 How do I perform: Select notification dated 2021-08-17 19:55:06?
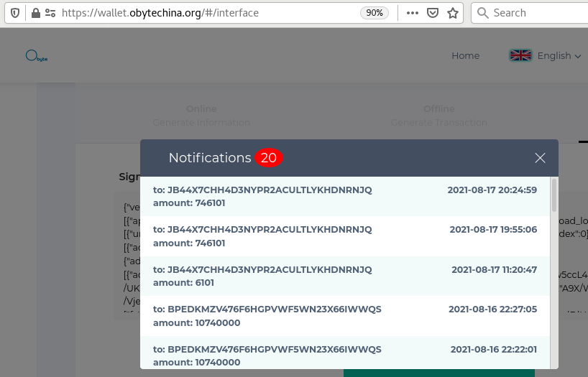coord(345,236)
